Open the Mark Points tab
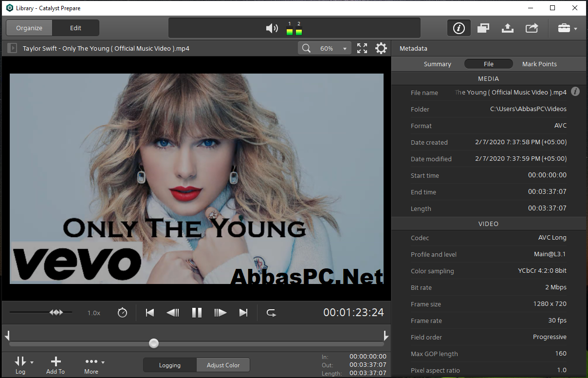The image size is (588, 378). pos(539,64)
